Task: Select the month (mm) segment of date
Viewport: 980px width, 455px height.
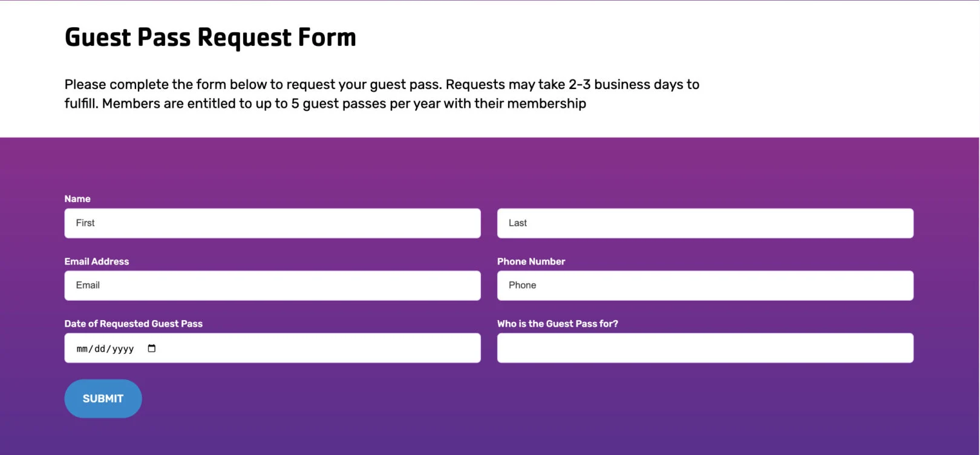Action: tap(82, 349)
